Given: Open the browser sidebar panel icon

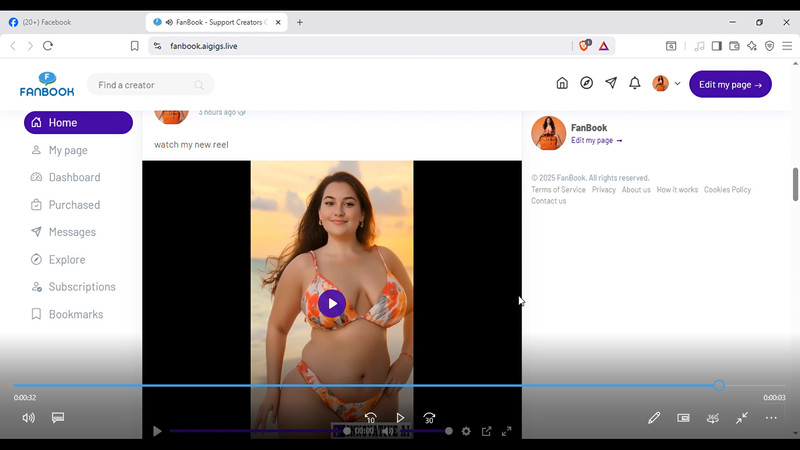Looking at the screenshot, I should (716, 46).
